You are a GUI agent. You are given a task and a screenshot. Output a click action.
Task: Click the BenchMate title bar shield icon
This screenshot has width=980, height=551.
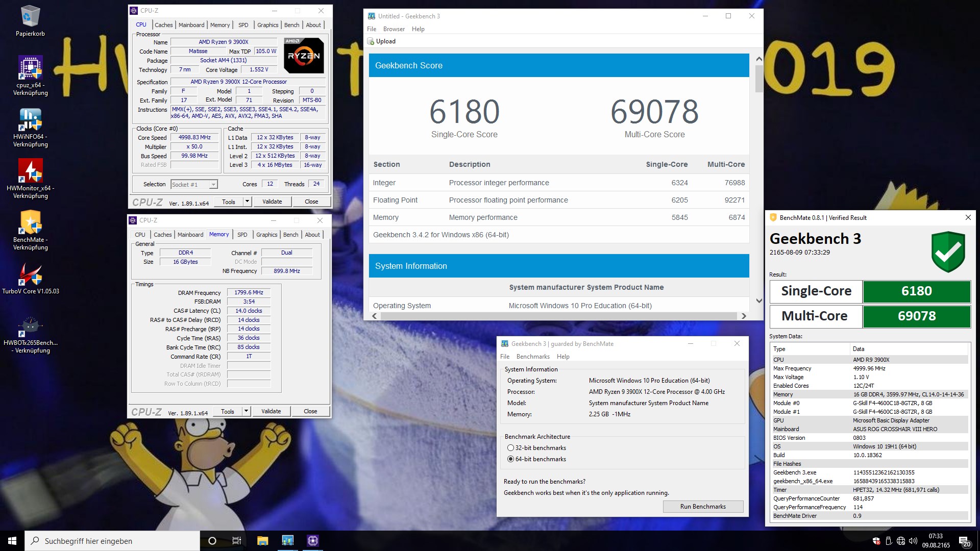[773, 217]
